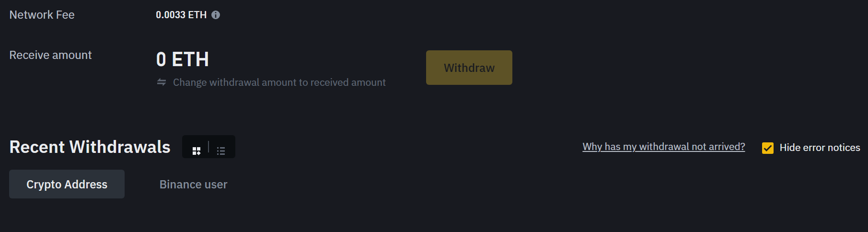Image resolution: width=868 pixels, height=232 pixels.
Task: Click the "ETH" unit in the network fee
Action: click(197, 15)
